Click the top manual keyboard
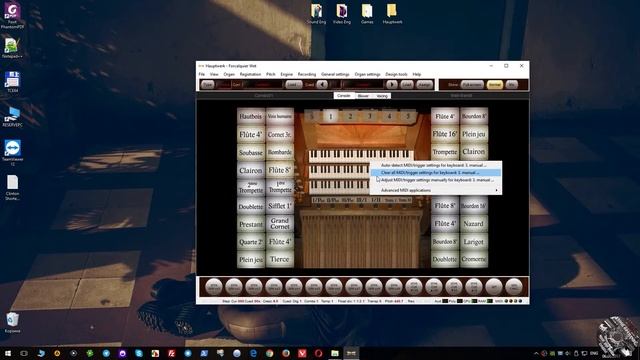Viewport: 640px width, 360px height. (x=360, y=155)
